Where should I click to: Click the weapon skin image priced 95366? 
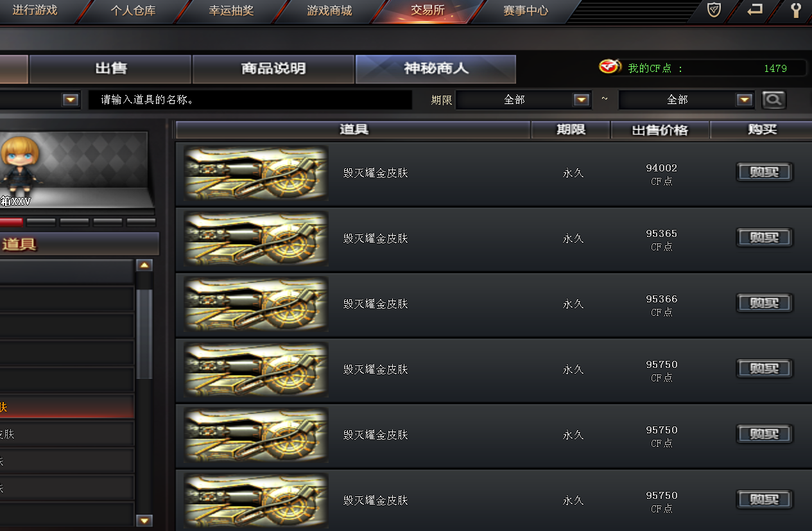256,304
